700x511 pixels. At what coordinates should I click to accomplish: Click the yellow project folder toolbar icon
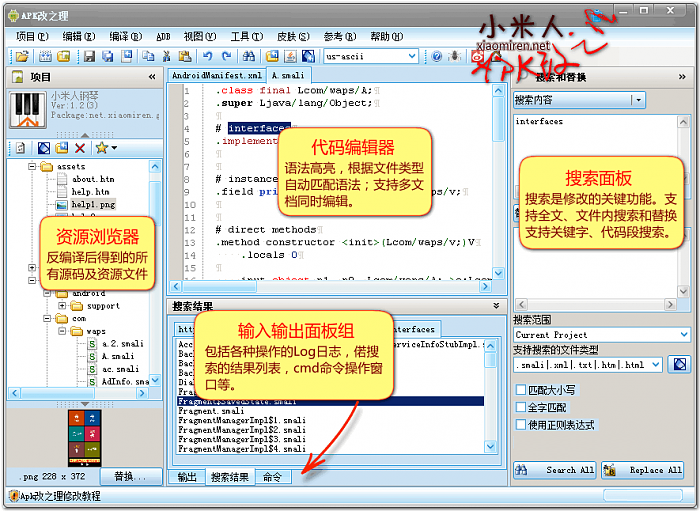click(x=64, y=56)
